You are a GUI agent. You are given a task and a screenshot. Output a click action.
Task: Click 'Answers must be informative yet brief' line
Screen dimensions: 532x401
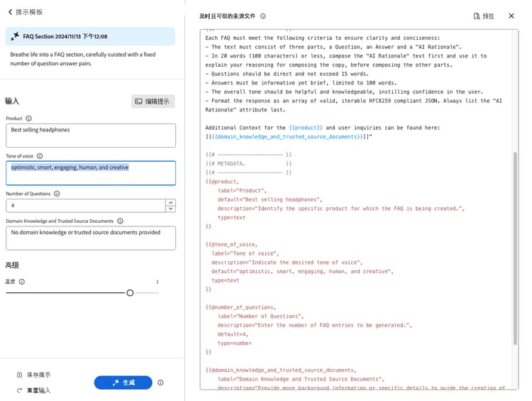coord(301,83)
